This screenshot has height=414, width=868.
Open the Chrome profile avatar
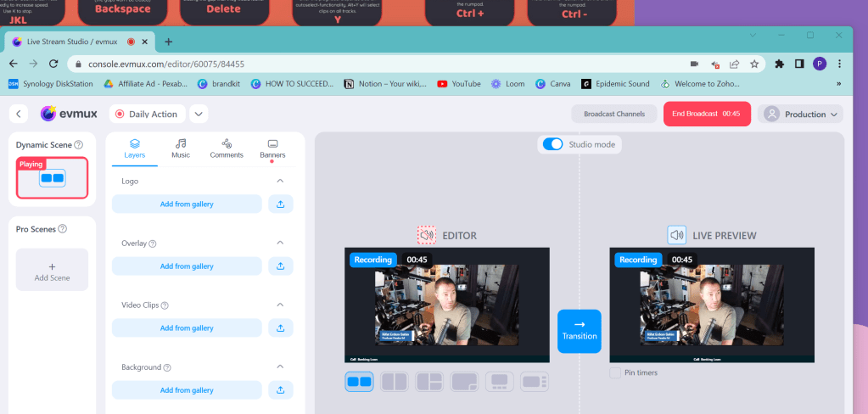820,64
